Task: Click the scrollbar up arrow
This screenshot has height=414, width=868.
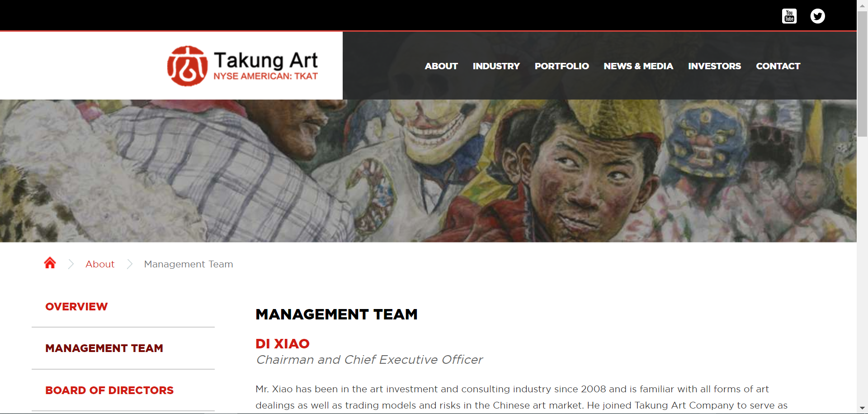Action: click(863, 4)
